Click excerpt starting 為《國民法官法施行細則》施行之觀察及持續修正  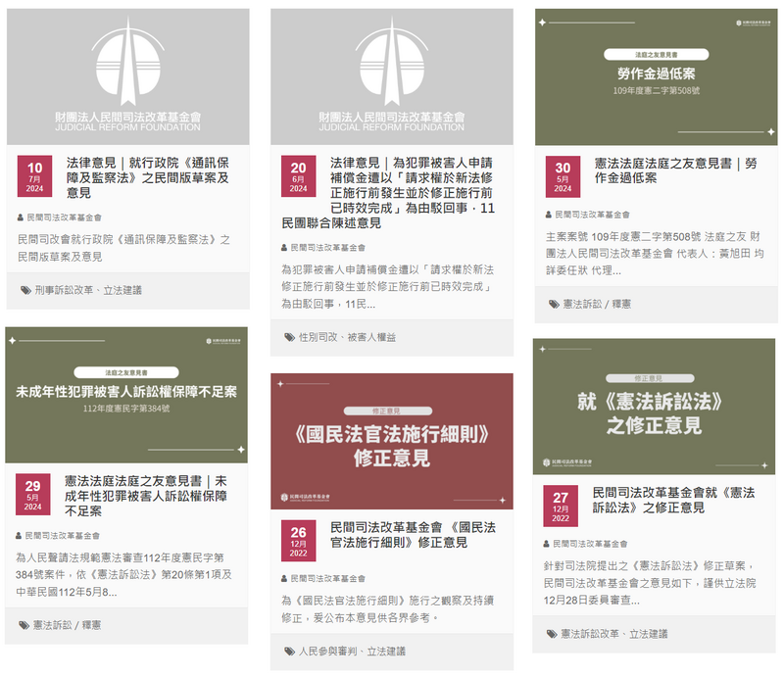(x=388, y=609)
